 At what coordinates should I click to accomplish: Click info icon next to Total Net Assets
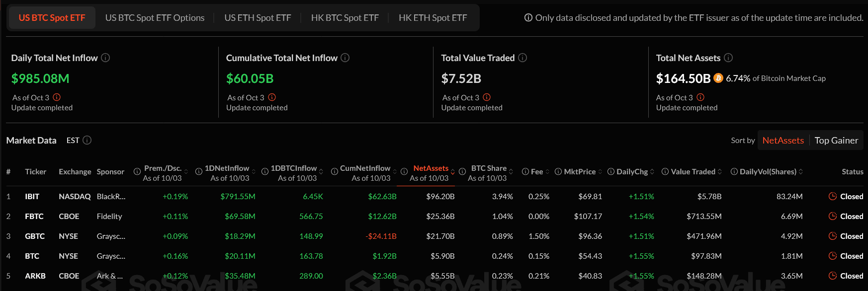728,58
